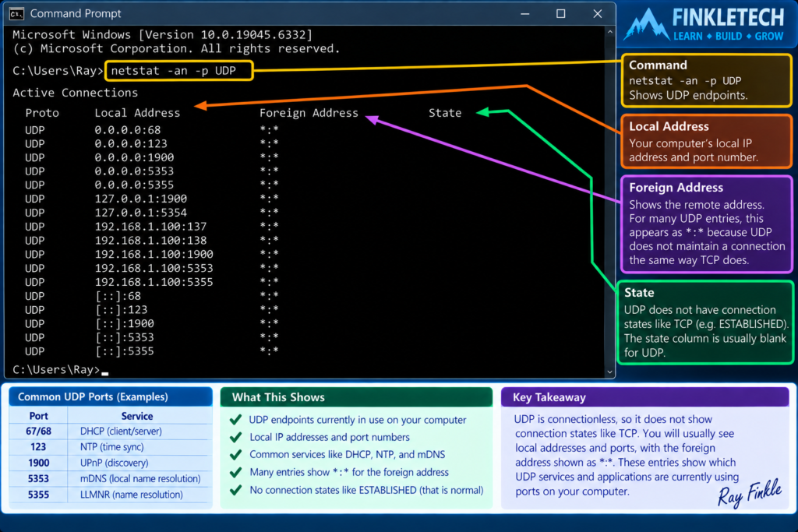Screen dimensions: 798x532
Task: Select local address 192.168.1.100:138
Action: click(x=150, y=241)
